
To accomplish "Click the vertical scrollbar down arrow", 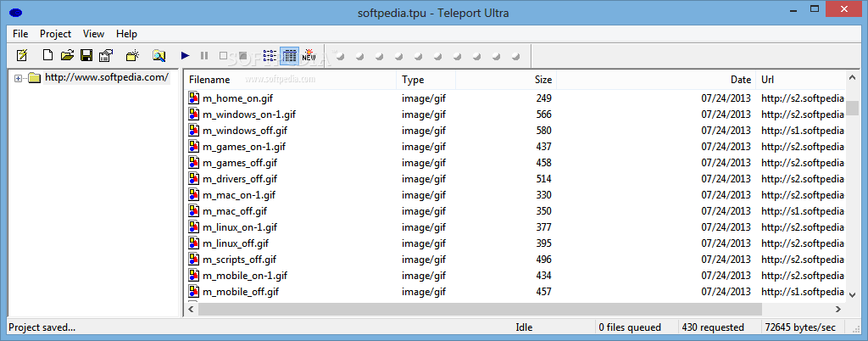I will [x=852, y=295].
